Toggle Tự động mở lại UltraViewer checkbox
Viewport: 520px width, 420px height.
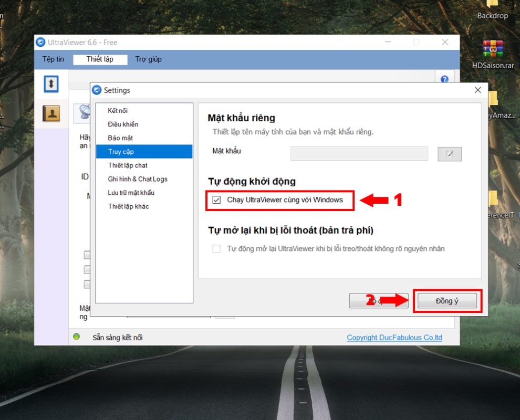coord(216,249)
